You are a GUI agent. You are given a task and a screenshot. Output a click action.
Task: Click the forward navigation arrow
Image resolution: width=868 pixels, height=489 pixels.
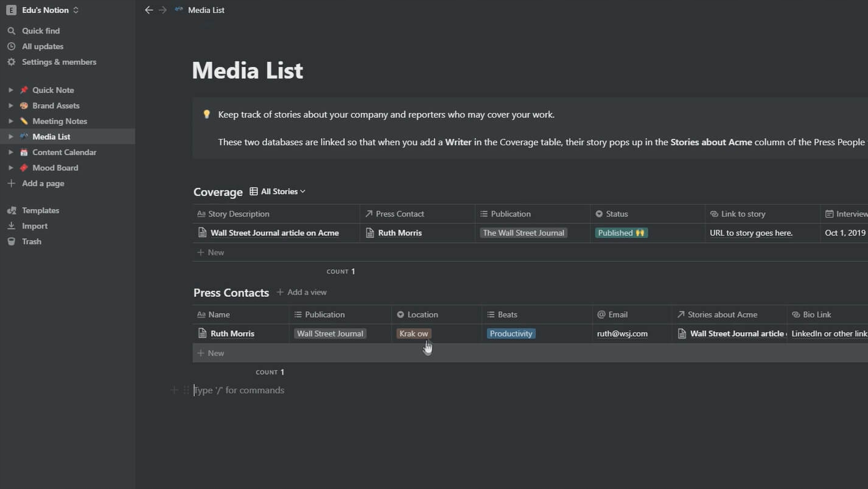[163, 10]
